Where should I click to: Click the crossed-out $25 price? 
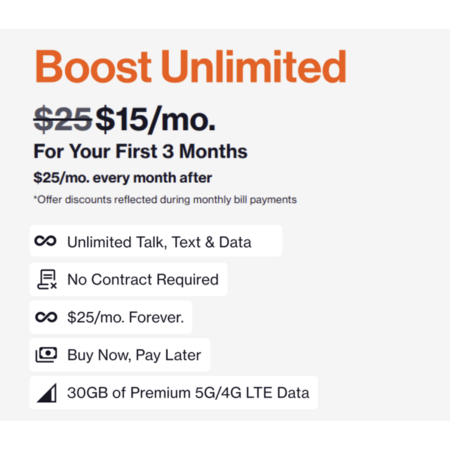63,119
